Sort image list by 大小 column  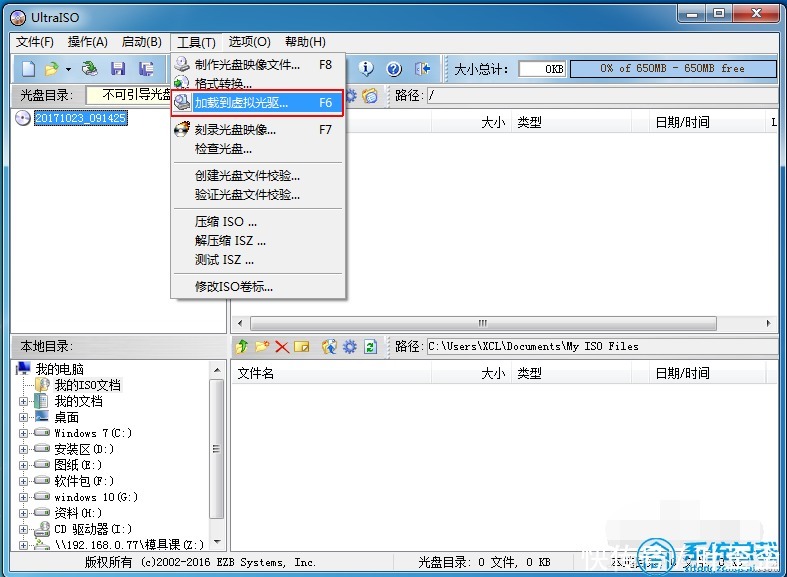(x=472, y=122)
